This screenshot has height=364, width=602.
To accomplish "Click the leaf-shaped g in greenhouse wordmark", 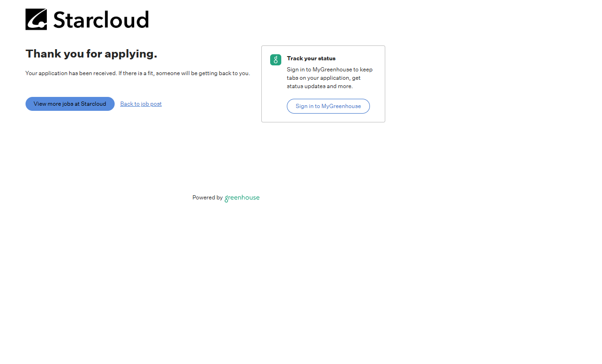I will pyautogui.click(x=227, y=199).
